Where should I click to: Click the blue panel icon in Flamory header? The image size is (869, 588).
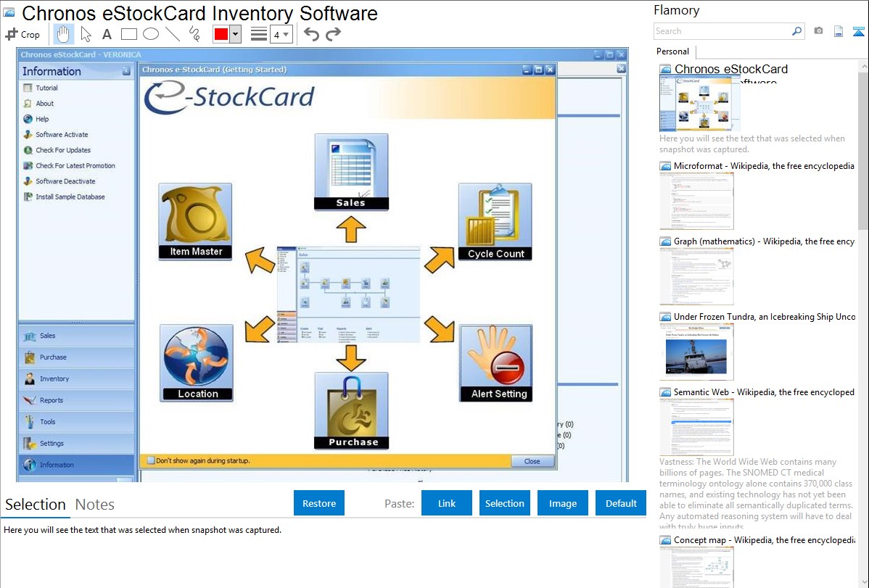coord(858,31)
